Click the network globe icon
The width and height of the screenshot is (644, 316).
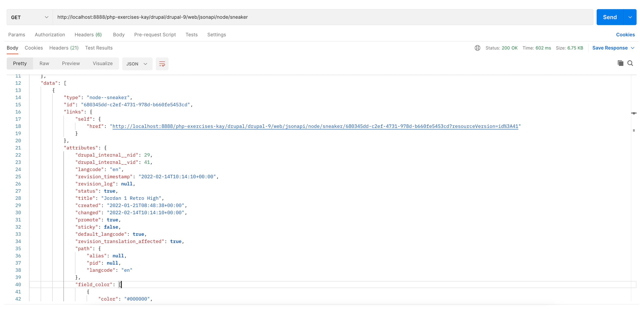[477, 48]
